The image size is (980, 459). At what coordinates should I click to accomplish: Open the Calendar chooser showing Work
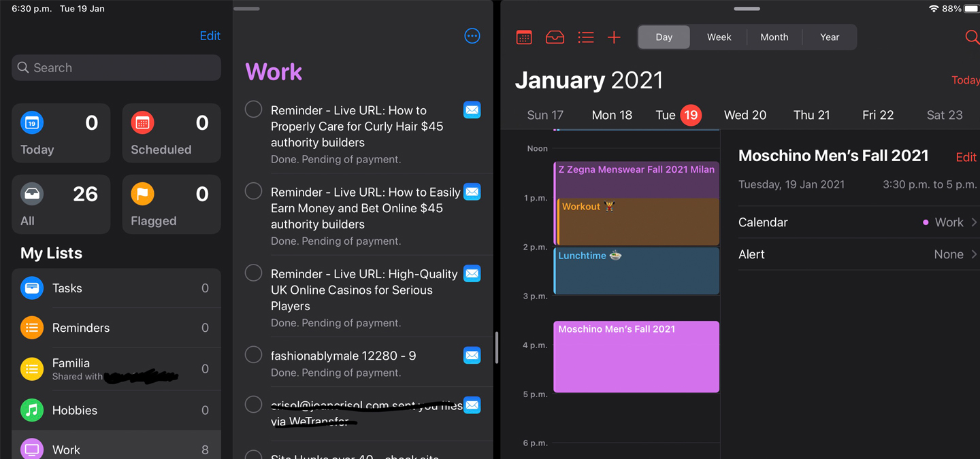857,222
